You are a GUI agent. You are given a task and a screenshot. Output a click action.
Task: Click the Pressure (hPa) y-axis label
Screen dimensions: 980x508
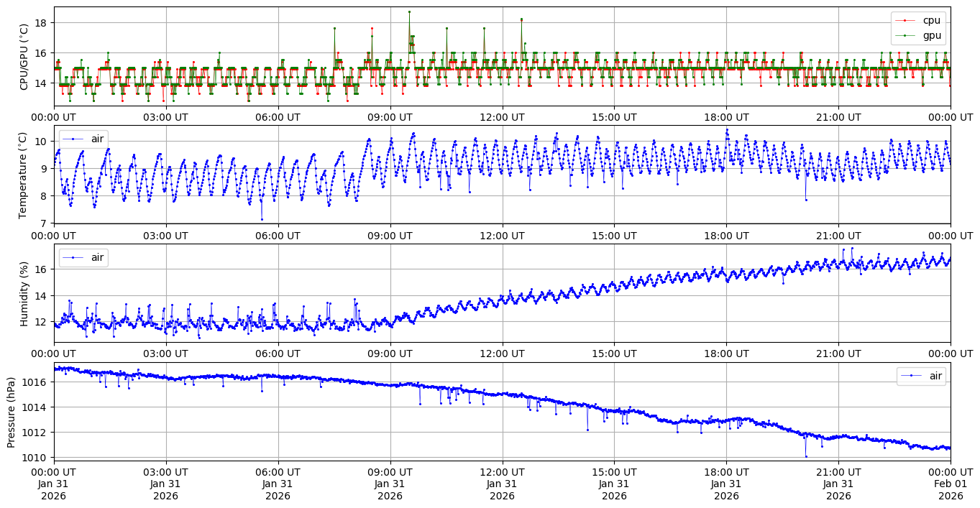point(12,412)
